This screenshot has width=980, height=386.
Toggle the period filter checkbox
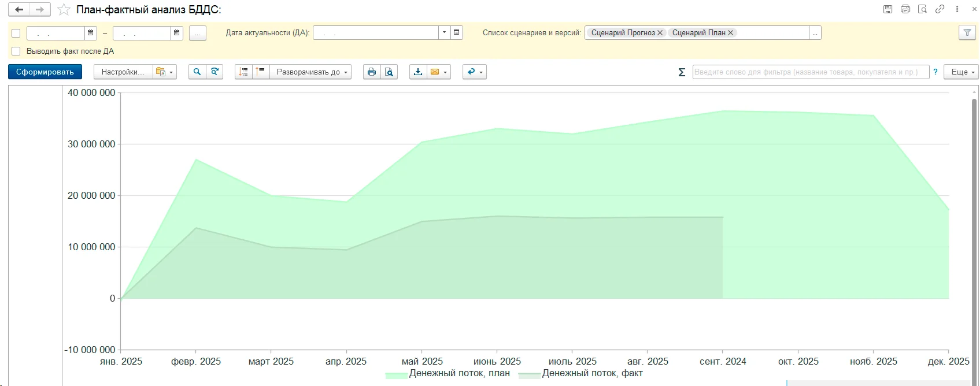coord(16,33)
